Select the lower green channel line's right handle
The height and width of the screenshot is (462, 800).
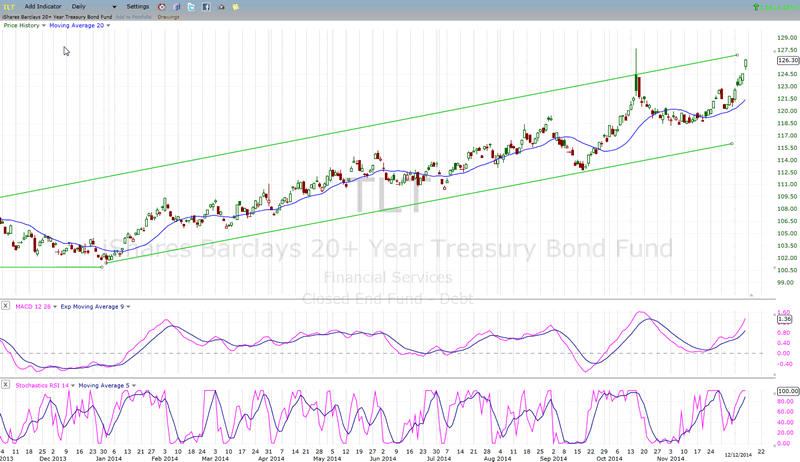(x=732, y=144)
